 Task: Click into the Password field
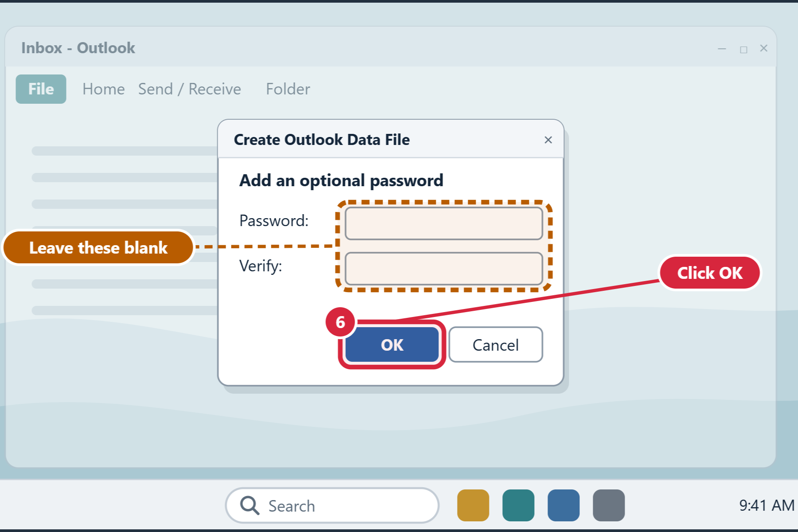(444, 223)
